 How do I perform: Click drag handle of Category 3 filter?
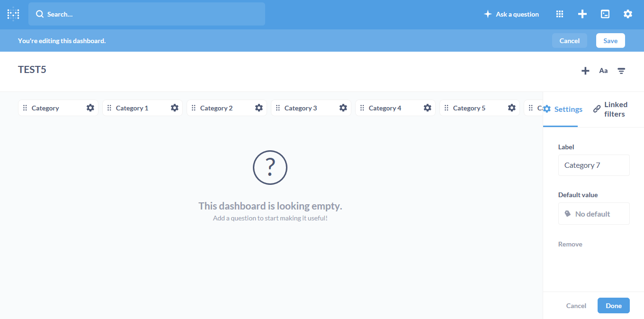pyautogui.click(x=278, y=108)
